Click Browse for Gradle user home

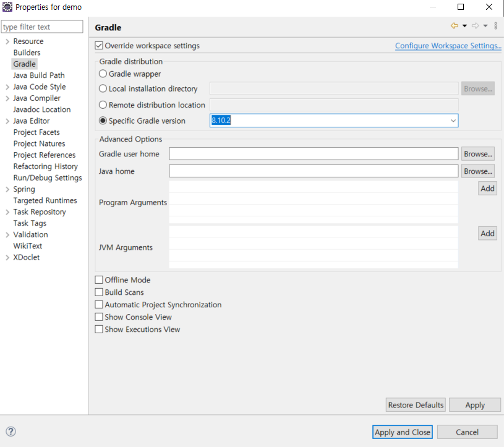click(x=477, y=153)
